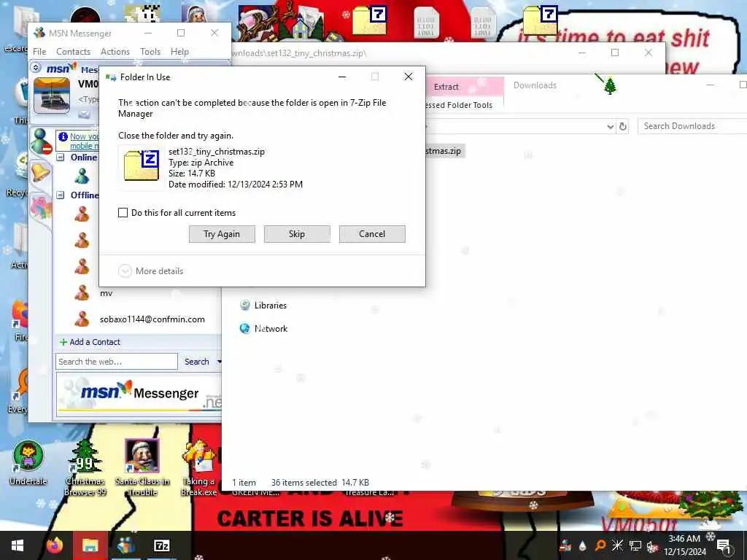Viewport: 747px width, 560px height.
Task: Click in the Search Downloads field
Action: tap(693, 126)
